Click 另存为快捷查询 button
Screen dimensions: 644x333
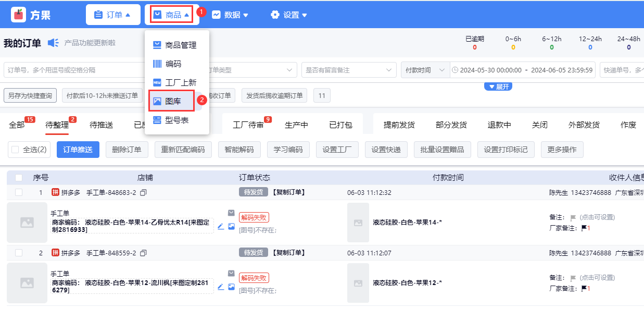coord(30,96)
